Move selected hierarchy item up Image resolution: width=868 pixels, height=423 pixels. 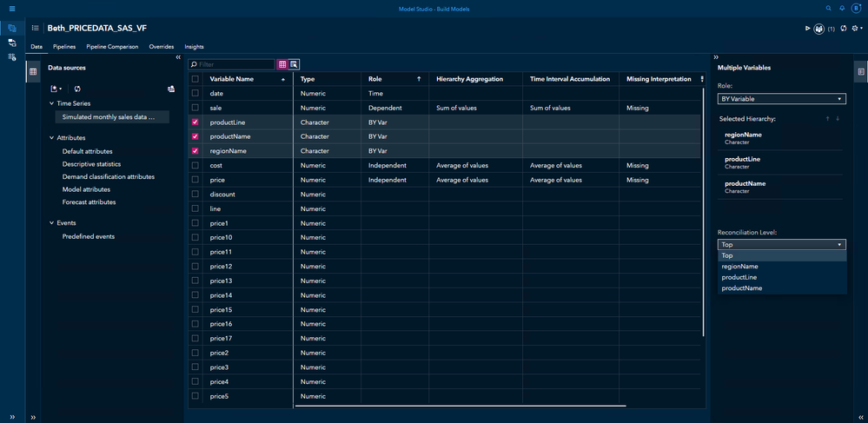coord(828,118)
